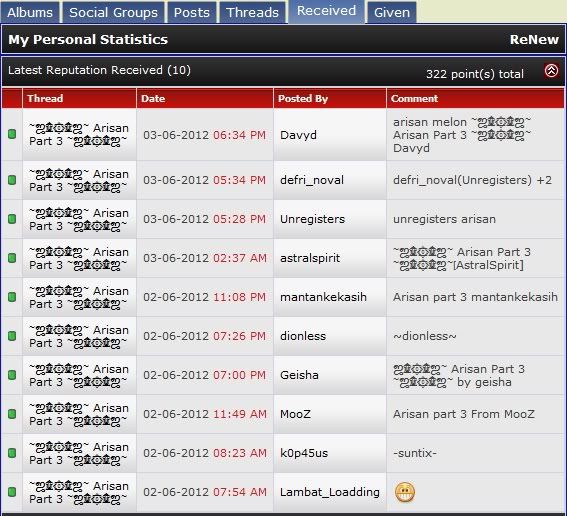Click the green reputation icon in Unregisters row

12,219
